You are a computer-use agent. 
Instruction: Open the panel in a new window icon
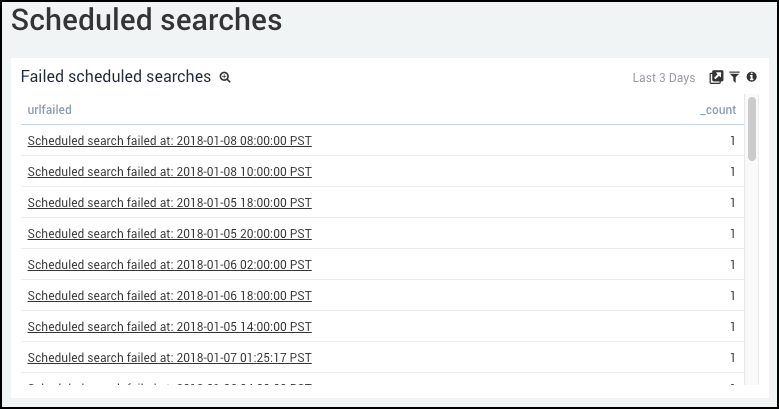[x=716, y=77]
